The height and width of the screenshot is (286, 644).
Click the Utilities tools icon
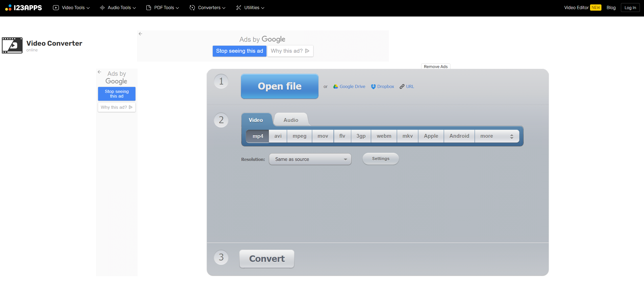(x=239, y=8)
